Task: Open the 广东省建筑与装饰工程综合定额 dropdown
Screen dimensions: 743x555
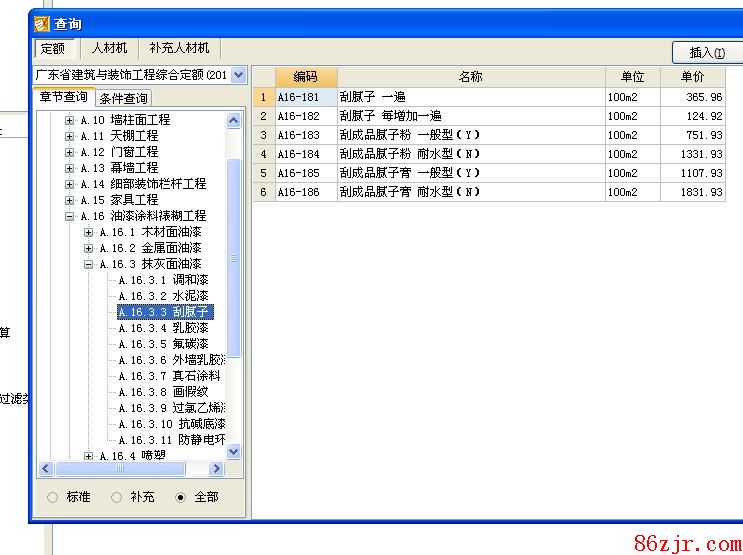Action: click(238, 75)
